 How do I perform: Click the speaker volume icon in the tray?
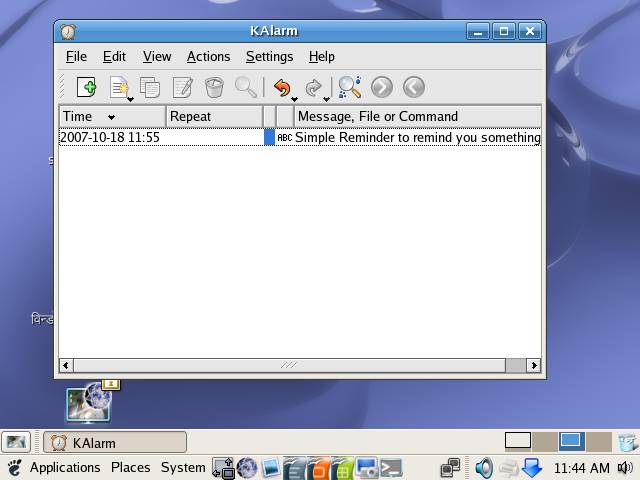[x=484, y=467]
